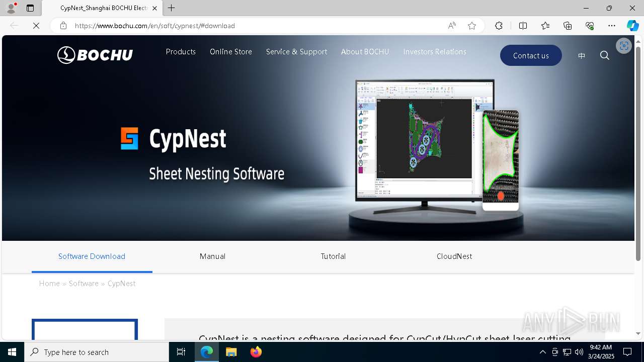This screenshot has width=644, height=362.
Task: Launch Firefox from taskbar
Action: (256, 352)
